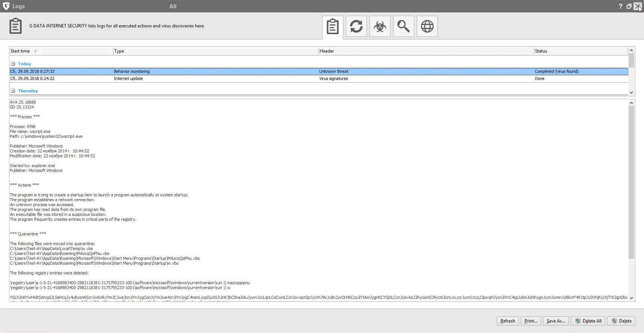
Task: Click the 'GD 25.13324' version line
Action: (22, 107)
